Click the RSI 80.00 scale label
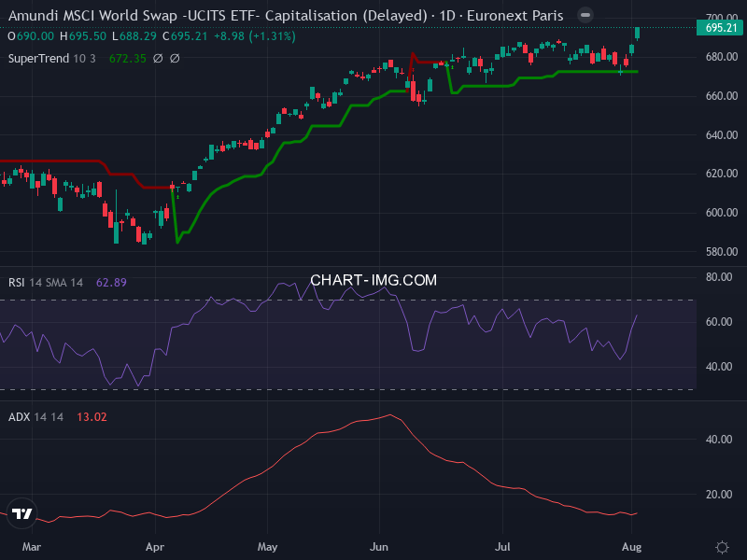747x560 pixels. coord(719,277)
